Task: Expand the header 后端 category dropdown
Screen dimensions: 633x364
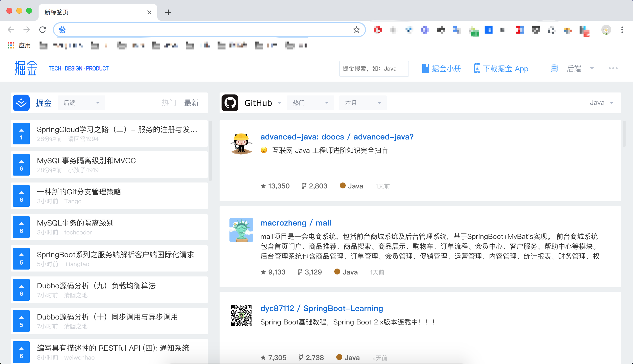Action: coord(580,68)
